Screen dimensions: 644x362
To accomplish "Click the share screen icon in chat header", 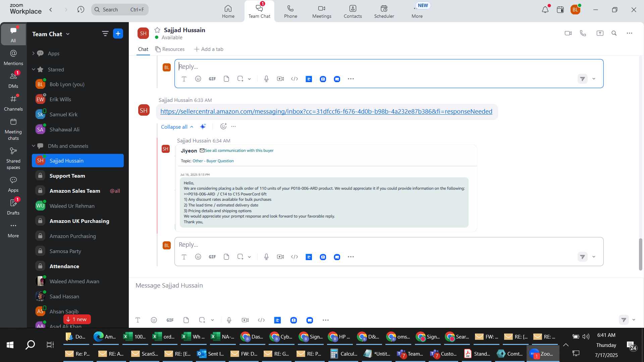I will tap(600, 33).
